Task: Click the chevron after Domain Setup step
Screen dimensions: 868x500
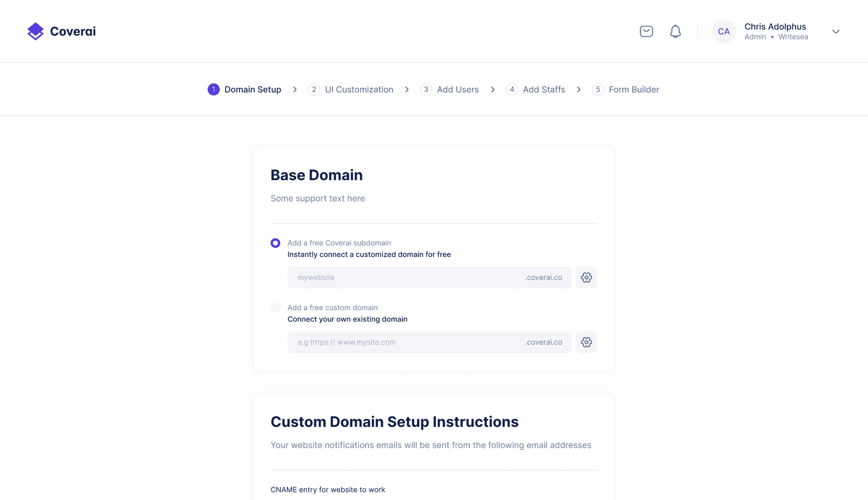Action: click(x=295, y=89)
